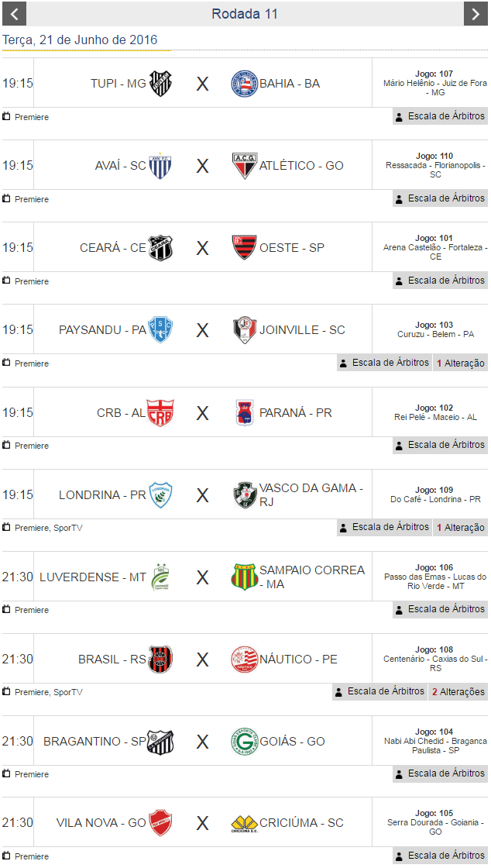Go to the previous round arrow
Screen dimensions: 491x868
click(x=14, y=14)
